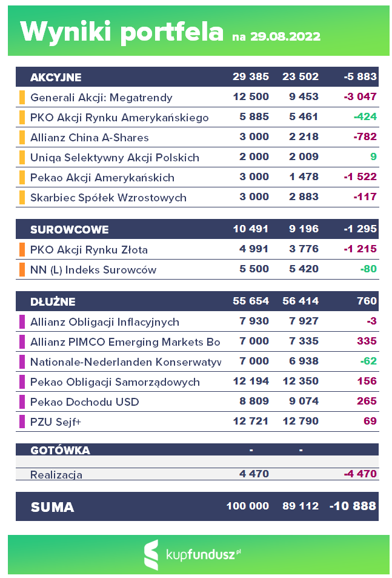The width and height of the screenshot is (392, 578).
Task: Open the DŁUŻNE section header row
Action: coord(197,301)
